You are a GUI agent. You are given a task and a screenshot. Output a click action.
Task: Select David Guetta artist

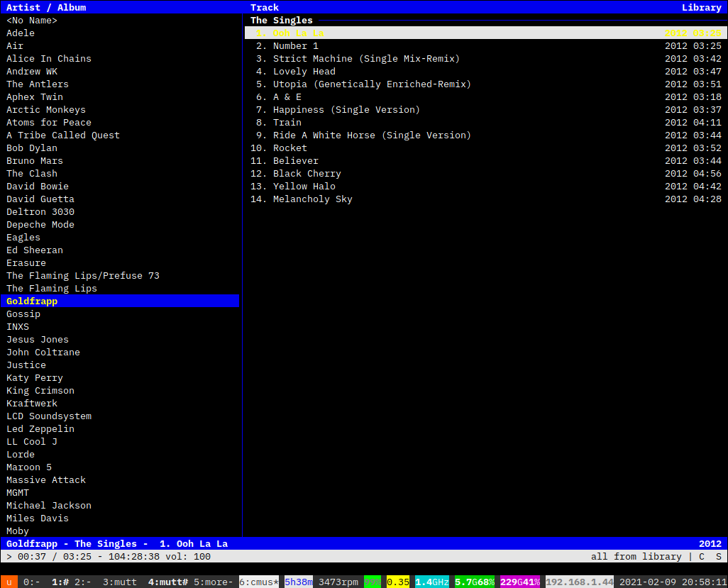(120, 199)
